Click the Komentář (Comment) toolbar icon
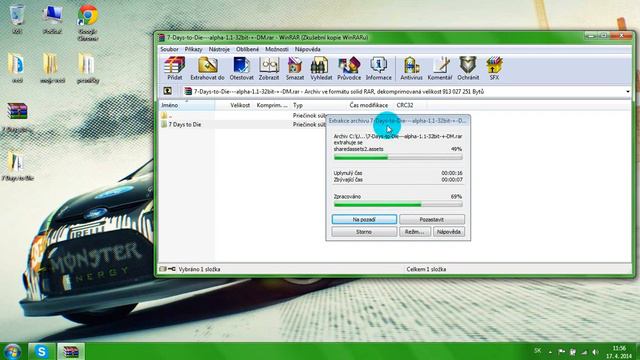Image resolution: width=640 pixels, height=360 pixels. tap(440, 68)
